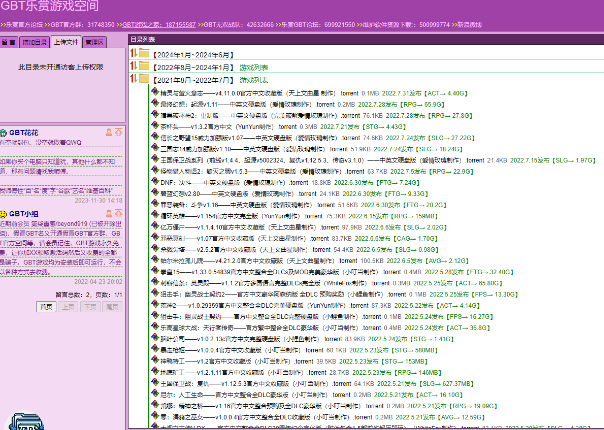
Task: Click the GBT小组 smiley avatar icon
Action: point(4,214)
